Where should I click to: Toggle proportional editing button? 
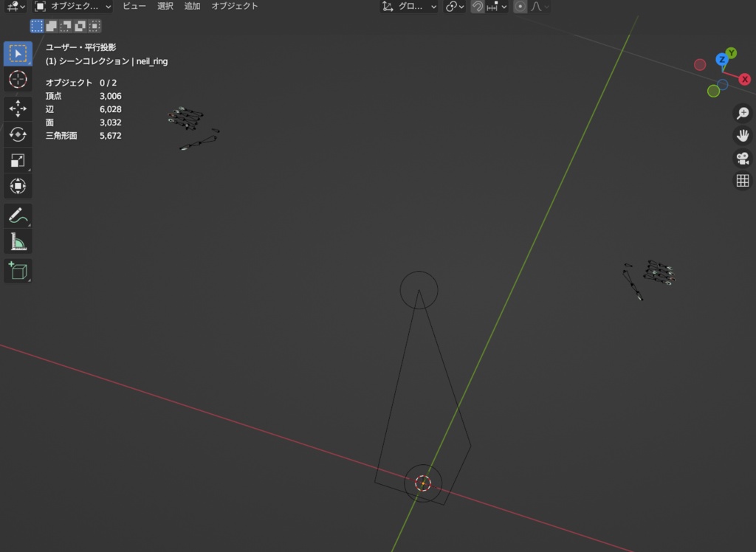click(520, 7)
